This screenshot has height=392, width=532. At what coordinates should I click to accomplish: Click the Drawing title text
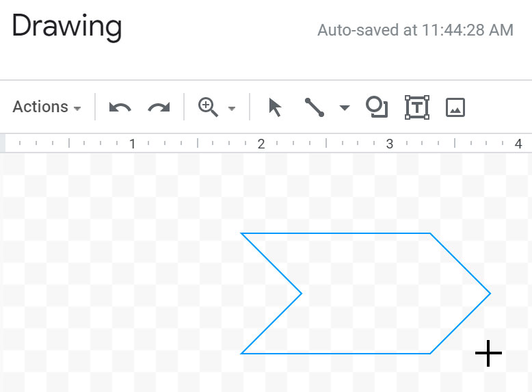[67, 27]
